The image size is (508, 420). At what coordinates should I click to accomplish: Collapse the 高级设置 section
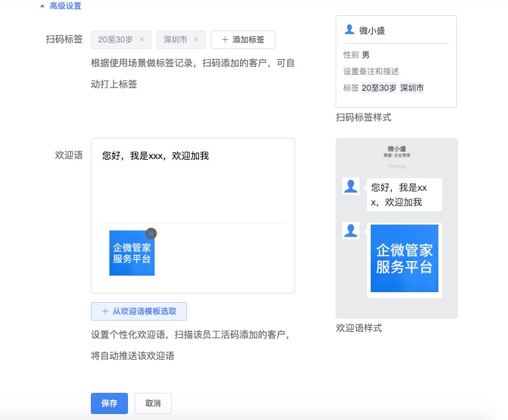point(60,6)
